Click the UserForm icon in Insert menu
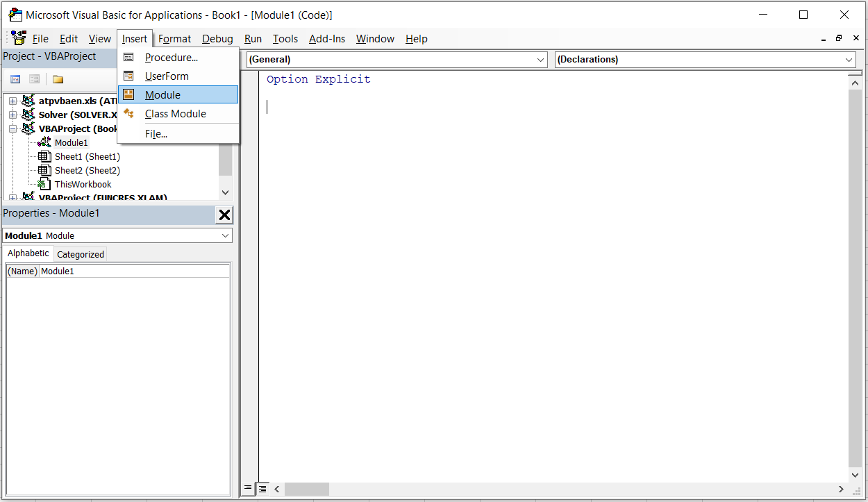The width and height of the screenshot is (868, 502). (128, 76)
